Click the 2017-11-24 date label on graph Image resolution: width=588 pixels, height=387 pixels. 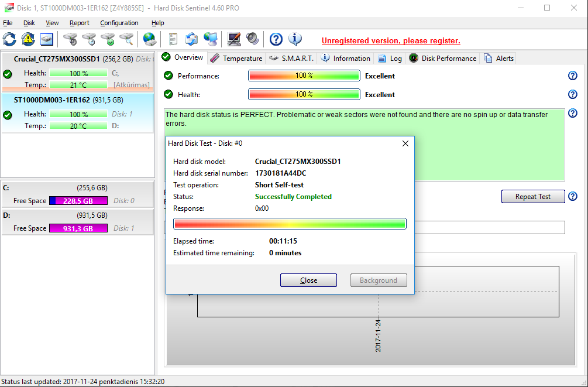point(378,335)
